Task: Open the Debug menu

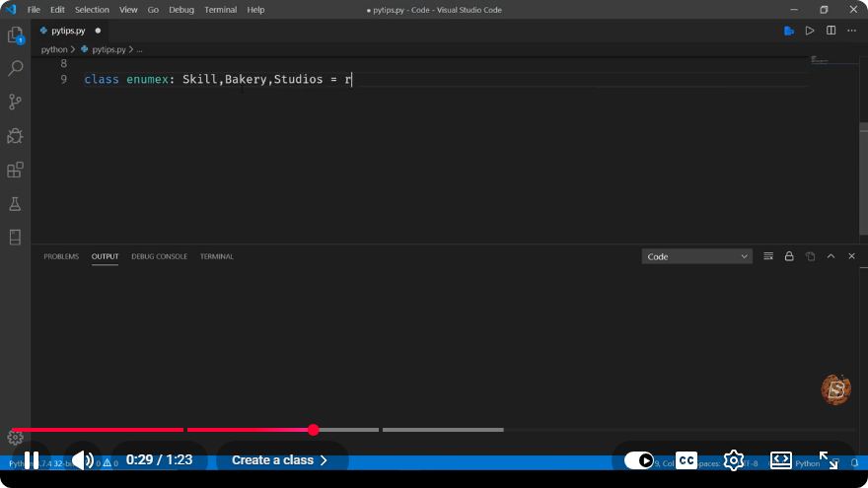Action: coord(181,10)
